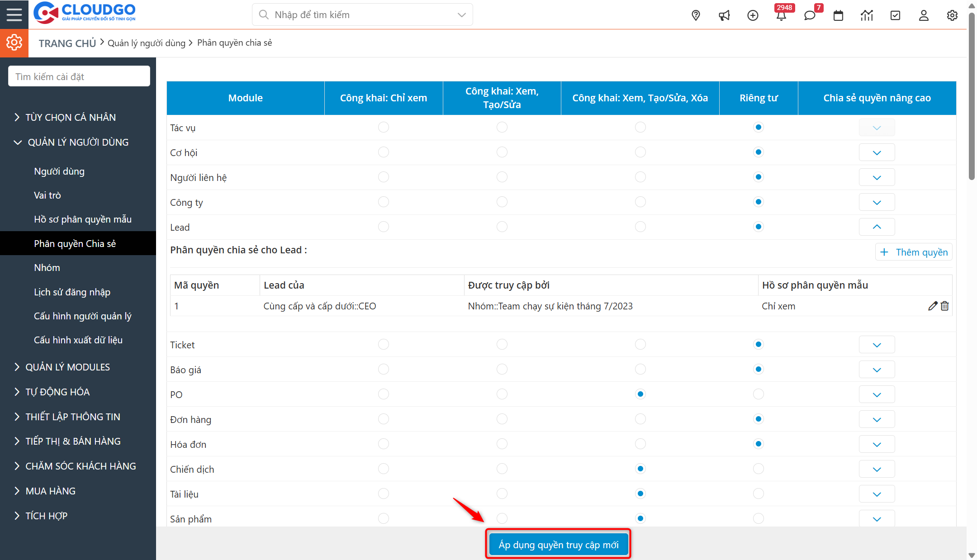Open the hamburger menu in top left
The image size is (977, 560).
pyautogui.click(x=14, y=14)
